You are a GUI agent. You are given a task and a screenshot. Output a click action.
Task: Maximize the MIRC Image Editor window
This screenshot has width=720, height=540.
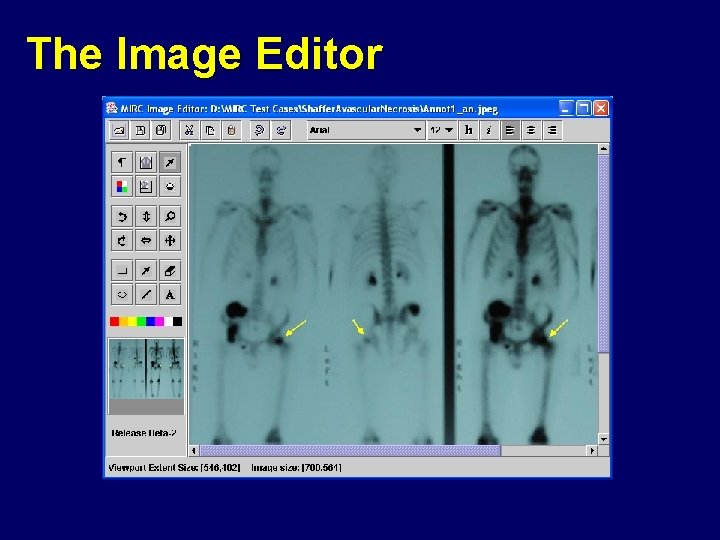[x=584, y=108]
